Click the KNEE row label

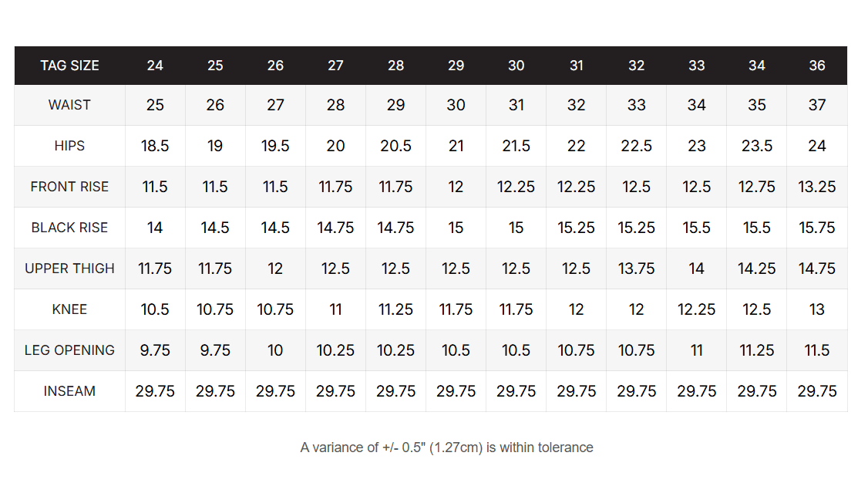pos(69,309)
